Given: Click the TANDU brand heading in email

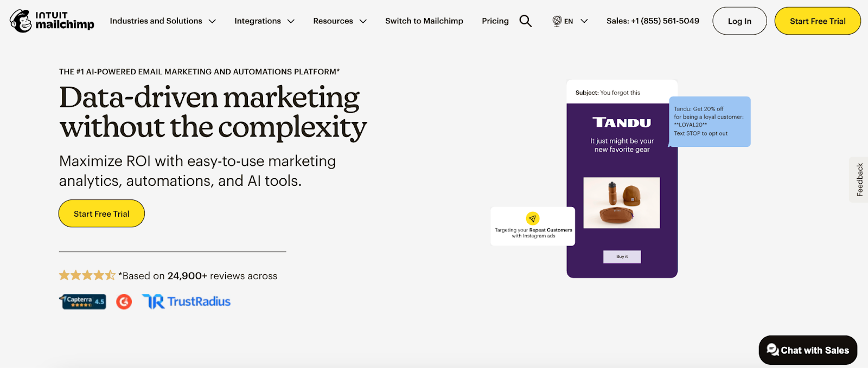Looking at the screenshot, I should (x=622, y=123).
